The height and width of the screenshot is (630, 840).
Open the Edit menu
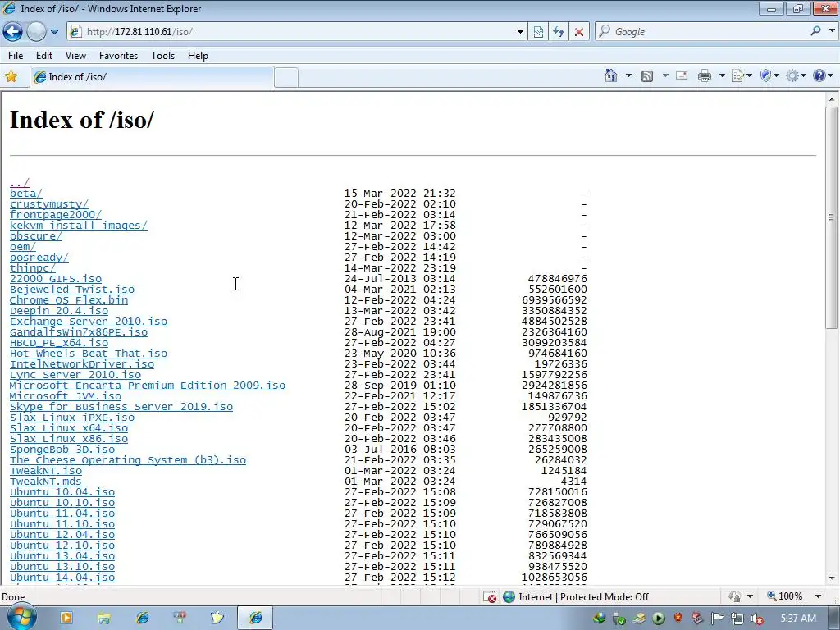click(x=44, y=56)
